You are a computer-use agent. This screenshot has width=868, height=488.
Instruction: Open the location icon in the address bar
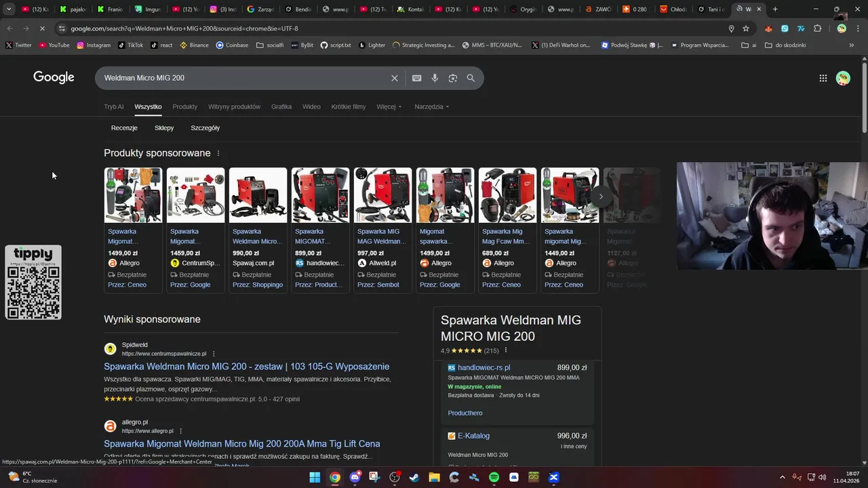[x=731, y=28]
